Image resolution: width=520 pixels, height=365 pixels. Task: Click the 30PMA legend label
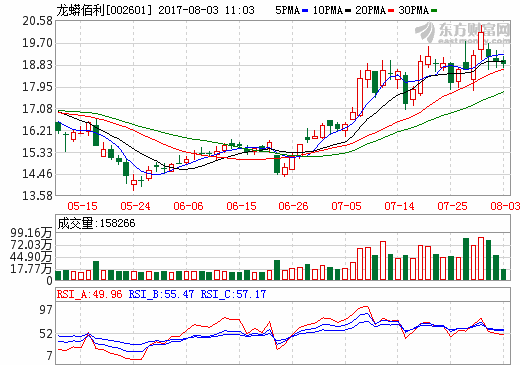[413, 10]
